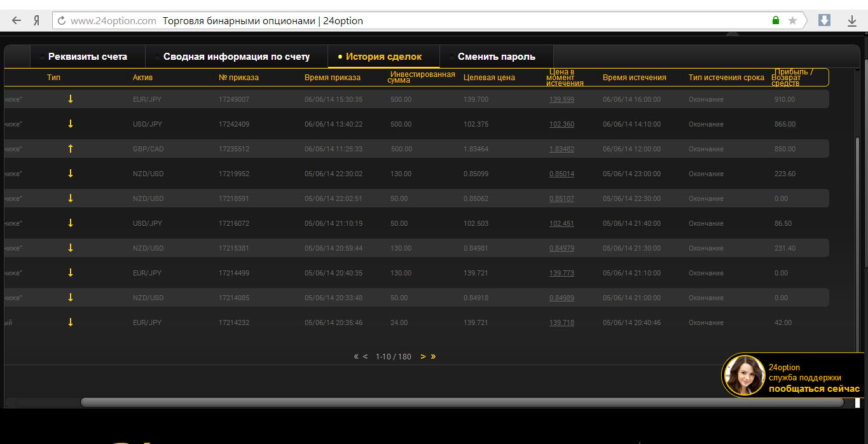Click the Время истечения column header
This screenshot has height=444, width=868.
pyautogui.click(x=635, y=78)
